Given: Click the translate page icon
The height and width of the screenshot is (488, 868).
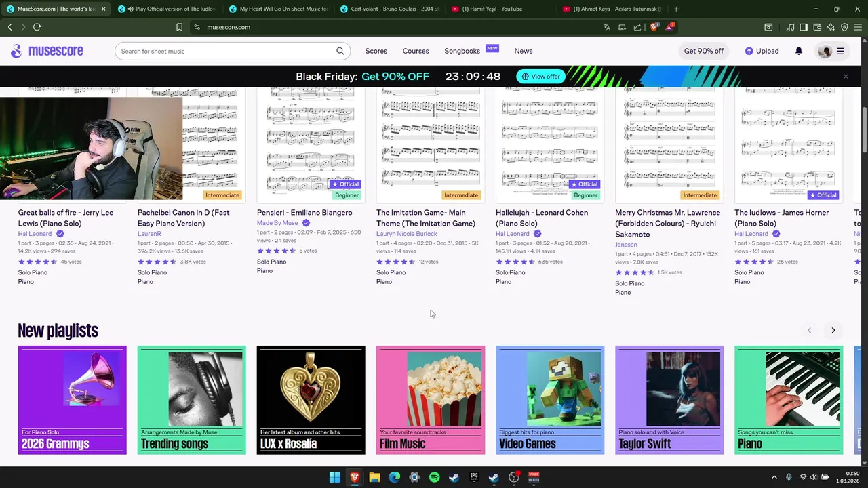Looking at the screenshot, I should [x=606, y=27].
